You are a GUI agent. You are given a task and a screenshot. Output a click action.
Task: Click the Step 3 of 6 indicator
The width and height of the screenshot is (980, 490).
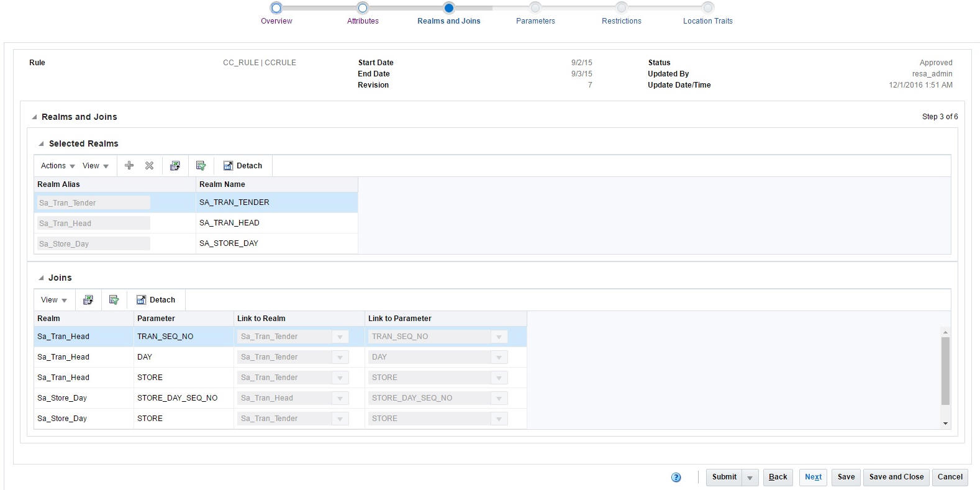pyautogui.click(x=940, y=117)
